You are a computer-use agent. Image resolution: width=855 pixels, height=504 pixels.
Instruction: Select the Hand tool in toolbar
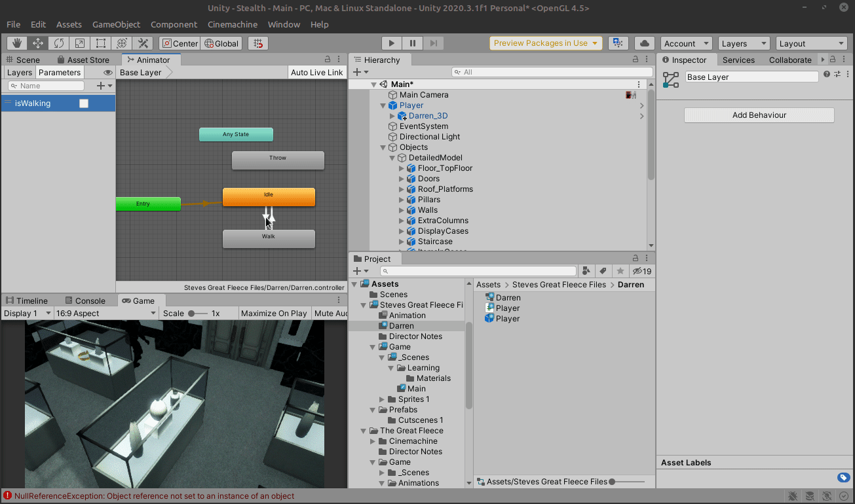17,43
